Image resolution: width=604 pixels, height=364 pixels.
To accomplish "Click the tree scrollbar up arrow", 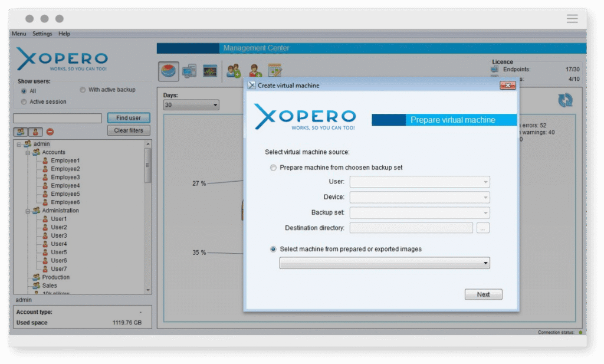I will (x=147, y=144).
